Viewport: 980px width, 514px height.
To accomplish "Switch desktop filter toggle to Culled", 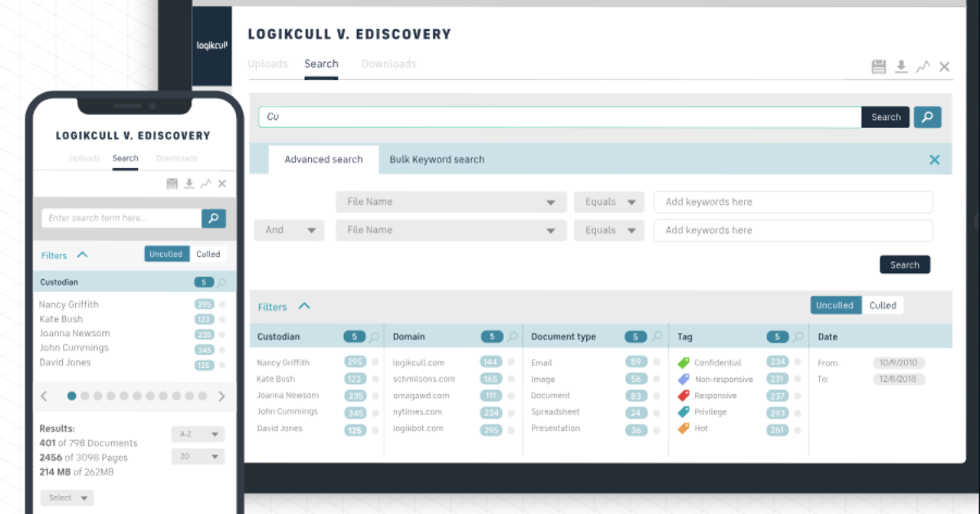I will pos(883,305).
